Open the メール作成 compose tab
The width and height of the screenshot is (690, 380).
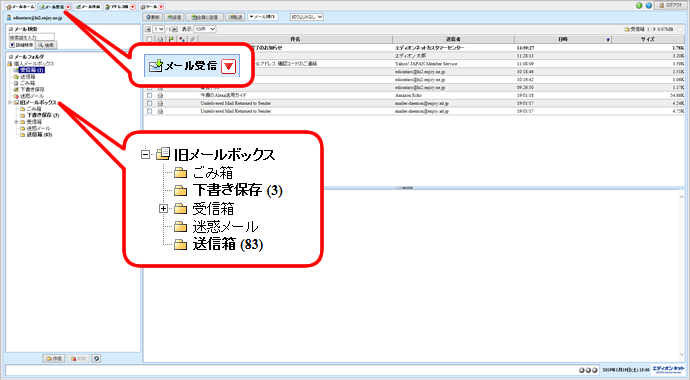[x=88, y=7]
